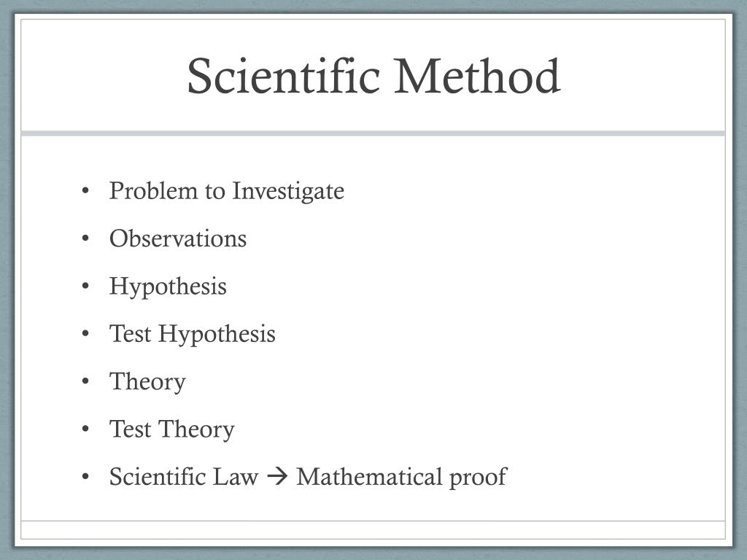Click the bullet dot before Hypothesis
Image resolution: width=747 pixels, height=560 pixels.
(x=85, y=286)
